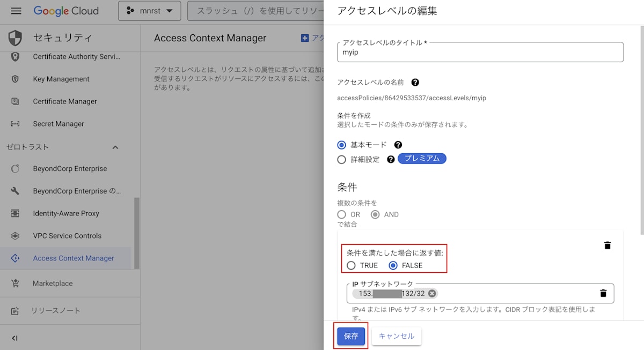Click the プレミアム badge
The width and height of the screenshot is (644, 350).
tap(422, 159)
